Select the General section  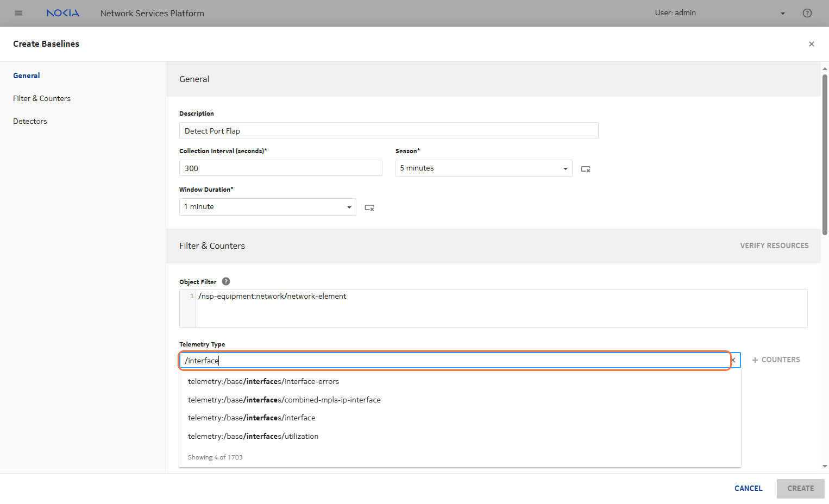[27, 75]
